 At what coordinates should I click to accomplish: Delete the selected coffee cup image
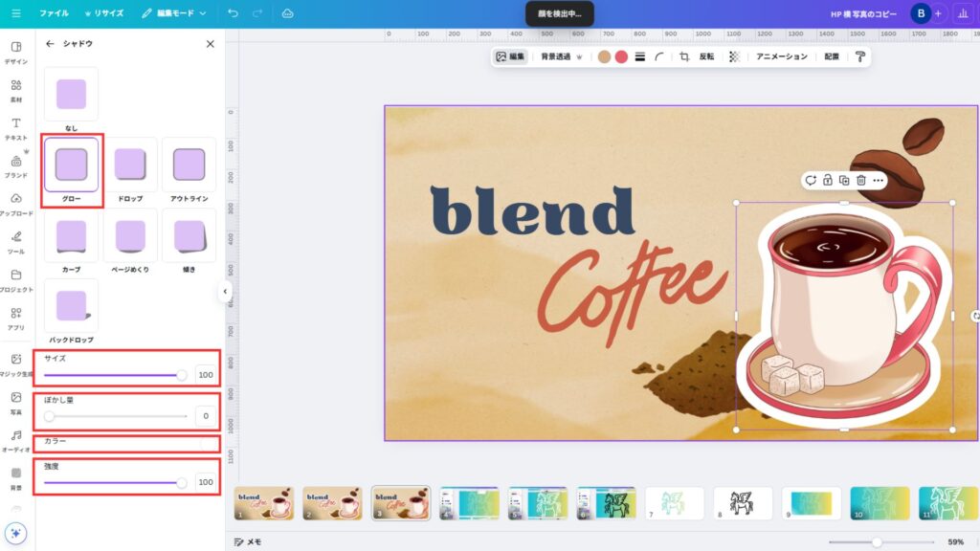(861, 180)
